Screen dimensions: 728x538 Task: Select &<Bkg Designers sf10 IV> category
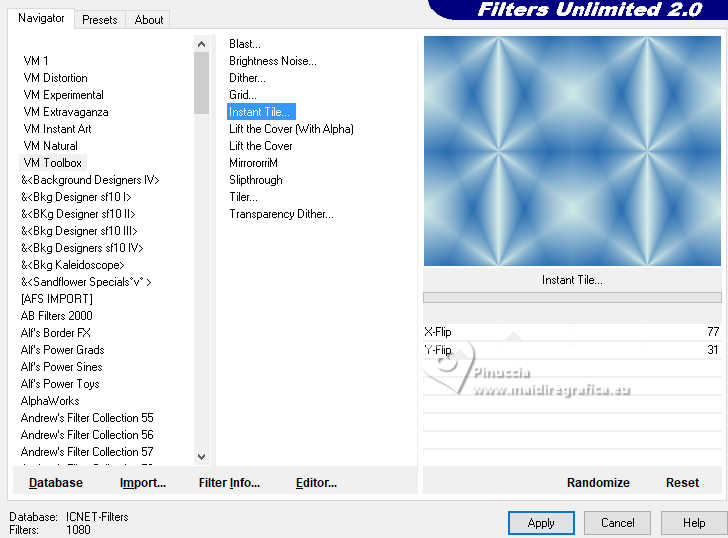tap(82, 248)
